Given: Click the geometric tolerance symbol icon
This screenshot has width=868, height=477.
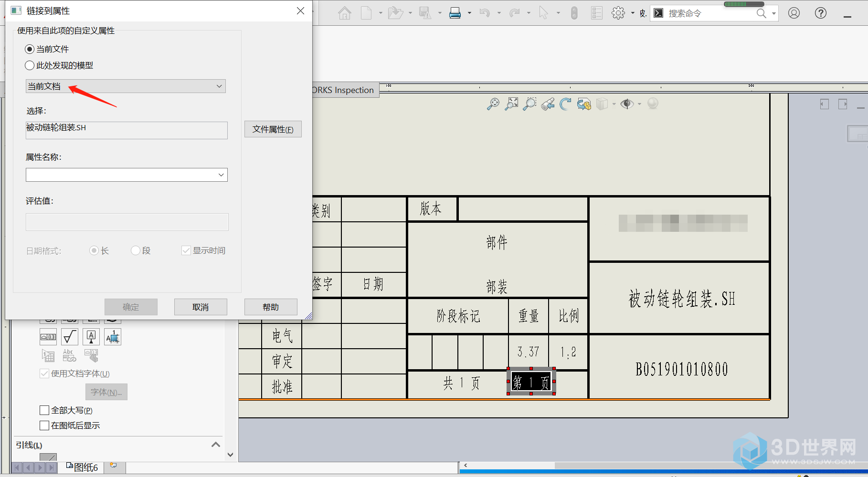Looking at the screenshot, I should coord(48,337).
